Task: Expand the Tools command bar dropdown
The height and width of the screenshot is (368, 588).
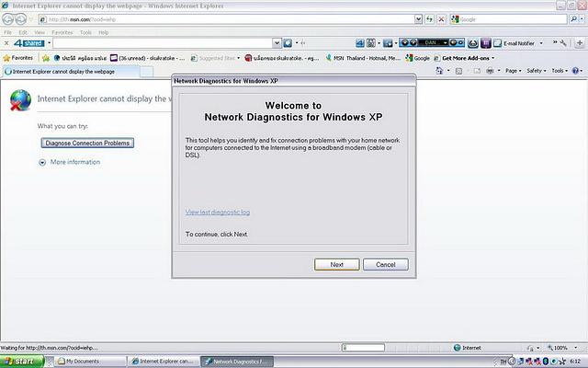Action: [560, 71]
